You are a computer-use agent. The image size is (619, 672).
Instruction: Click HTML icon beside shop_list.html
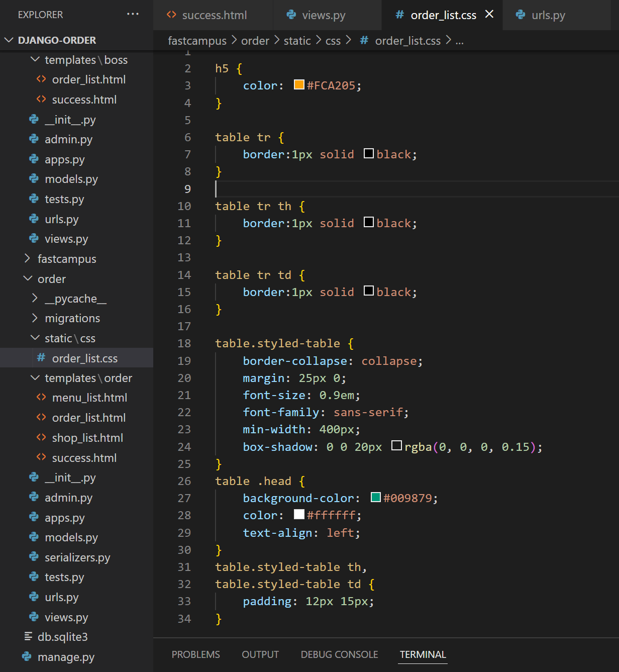click(x=41, y=437)
